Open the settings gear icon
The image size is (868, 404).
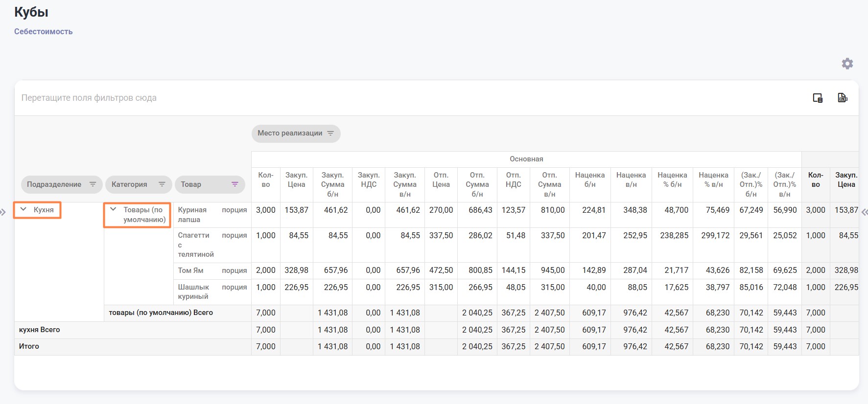pos(847,64)
